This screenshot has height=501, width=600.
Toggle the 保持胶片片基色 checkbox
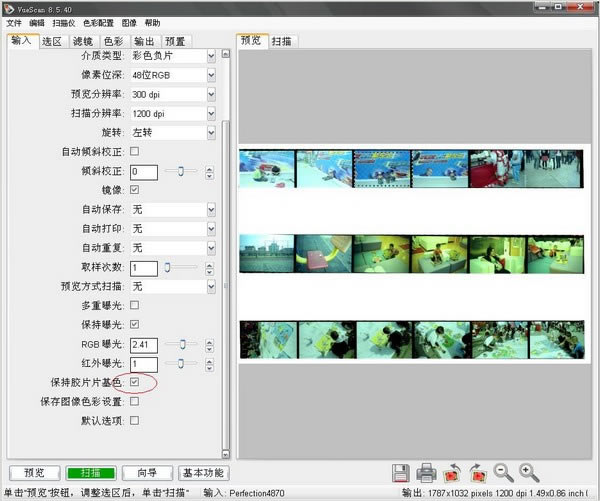click(x=135, y=383)
